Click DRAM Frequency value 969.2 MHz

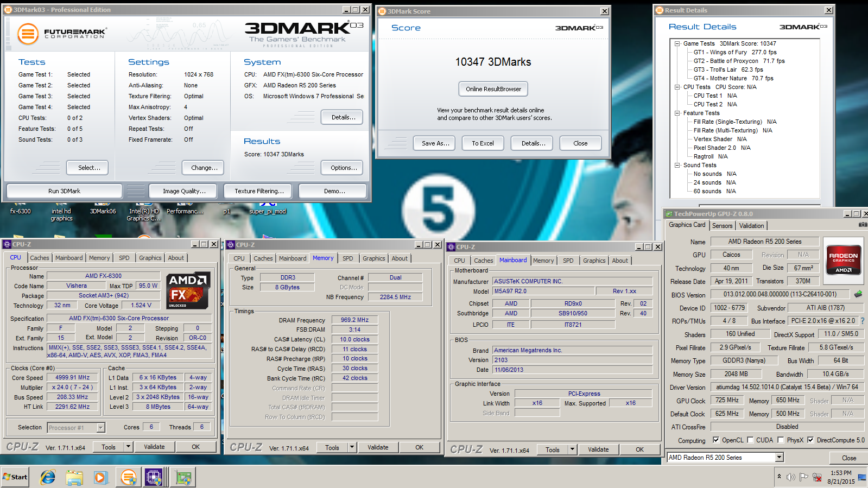(x=354, y=320)
